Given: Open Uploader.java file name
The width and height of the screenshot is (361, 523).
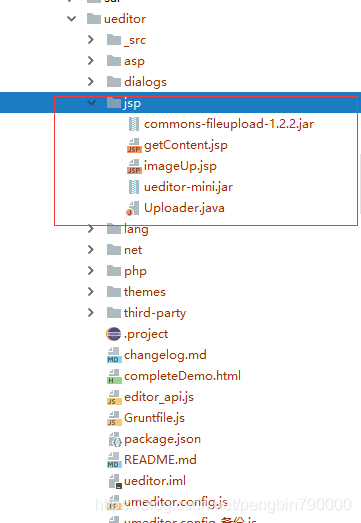Looking at the screenshot, I should [184, 208].
